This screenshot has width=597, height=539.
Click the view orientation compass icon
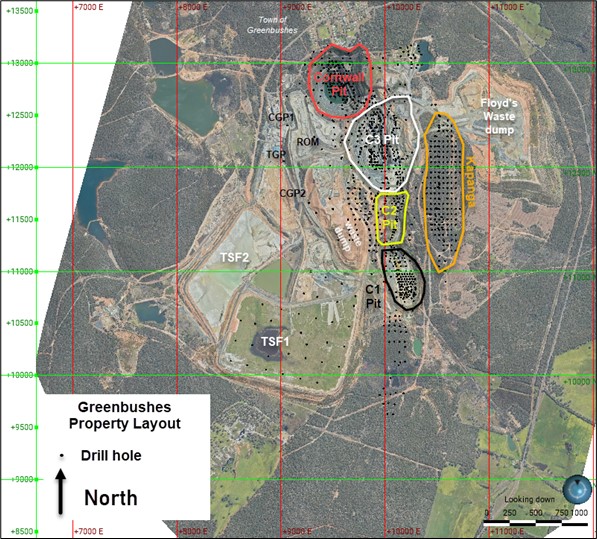tap(578, 489)
